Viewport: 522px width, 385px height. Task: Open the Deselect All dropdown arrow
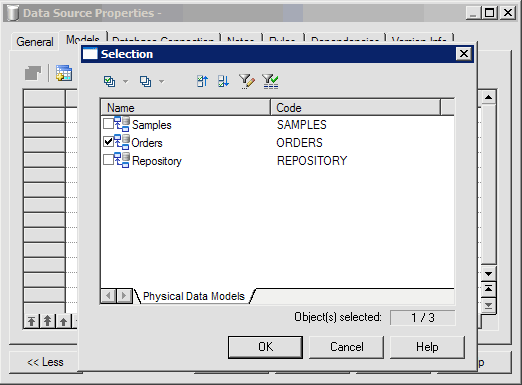pyautogui.click(x=162, y=81)
